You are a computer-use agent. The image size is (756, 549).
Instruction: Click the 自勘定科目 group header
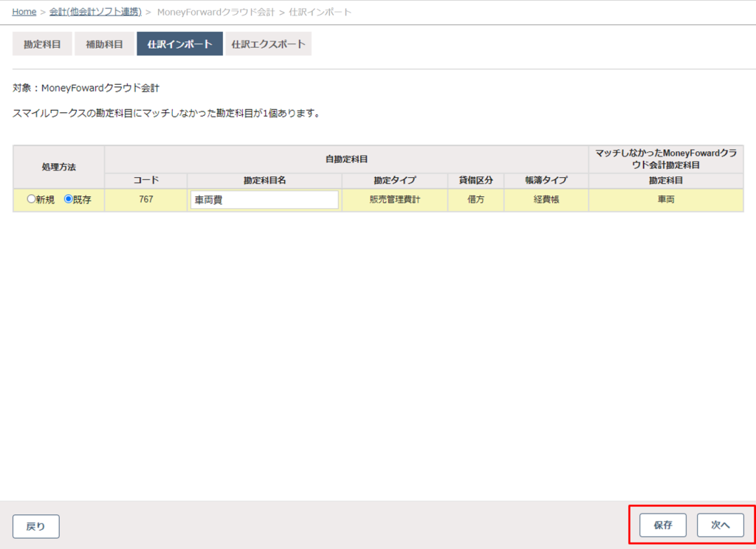(347, 159)
